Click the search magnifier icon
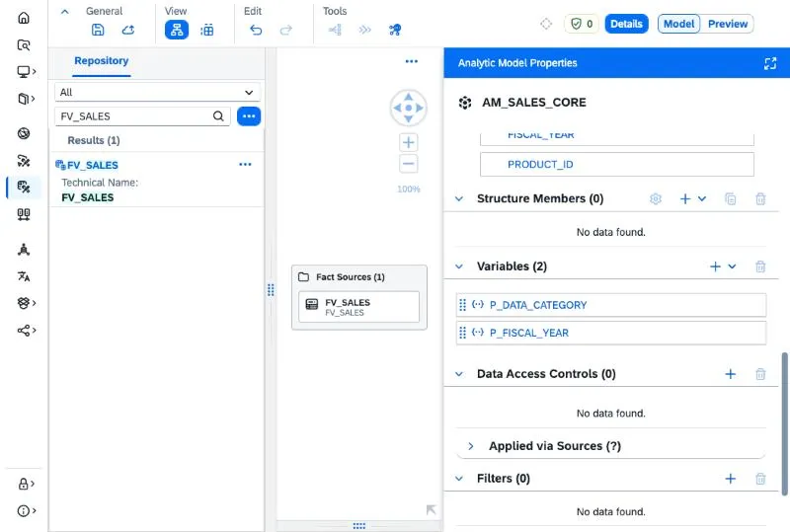This screenshot has width=790, height=532. [x=218, y=116]
